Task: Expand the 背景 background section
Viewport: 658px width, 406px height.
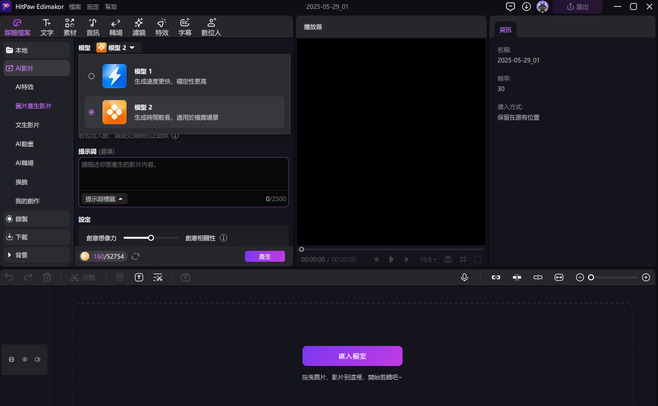Action: (x=37, y=255)
